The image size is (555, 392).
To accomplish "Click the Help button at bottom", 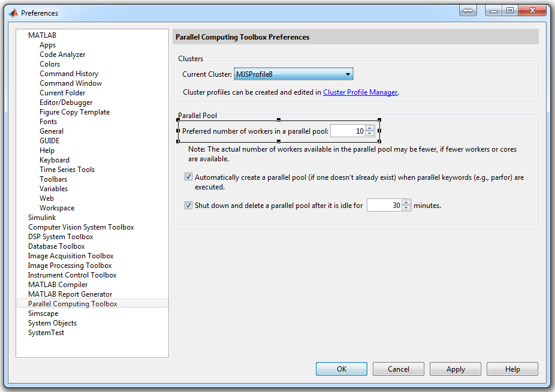I will click(512, 369).
